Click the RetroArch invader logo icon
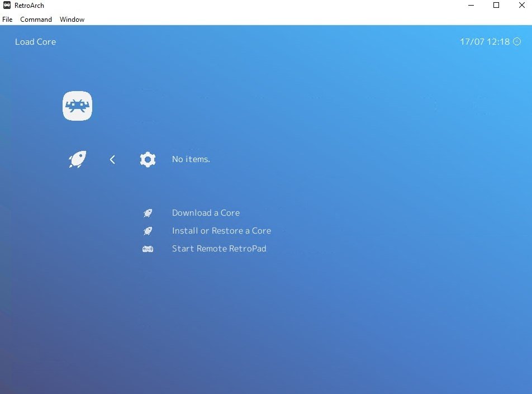 click(77, 106)
